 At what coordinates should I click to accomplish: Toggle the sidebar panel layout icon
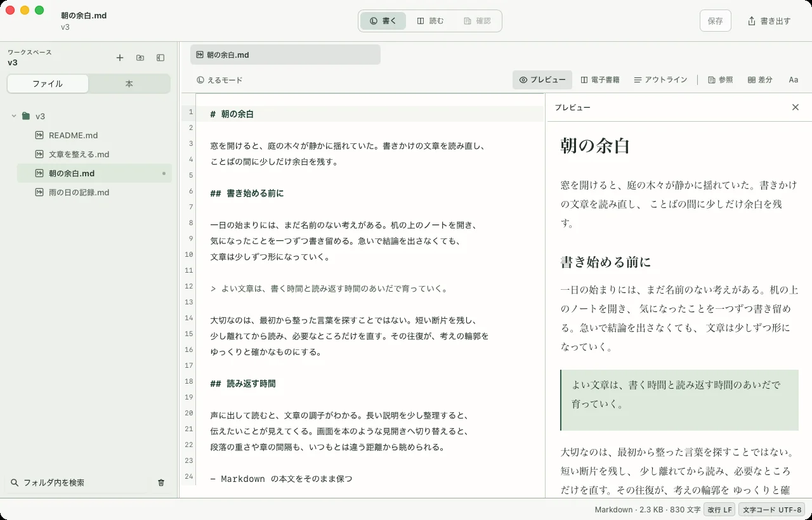click(160, 58)
